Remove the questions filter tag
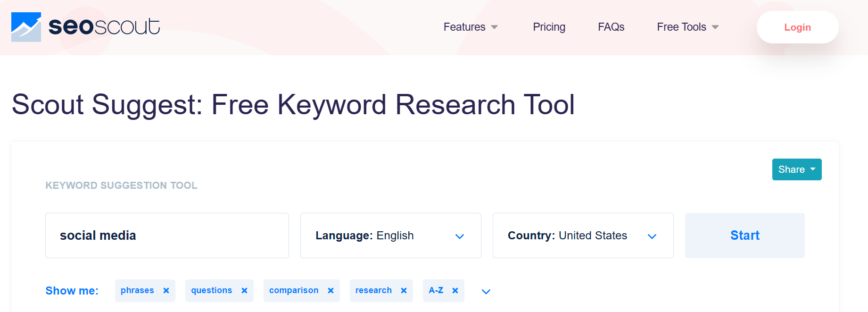The image size is (868, 312). pos(244,291)
